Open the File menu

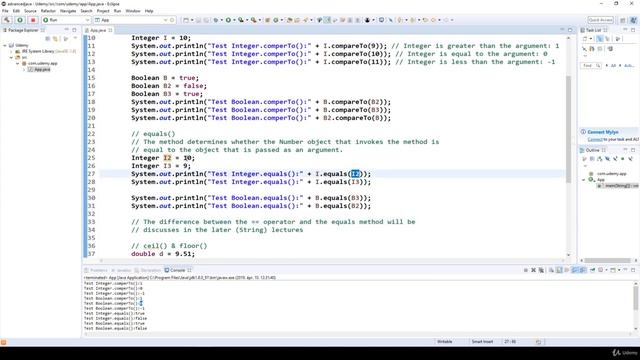point(5,11)
